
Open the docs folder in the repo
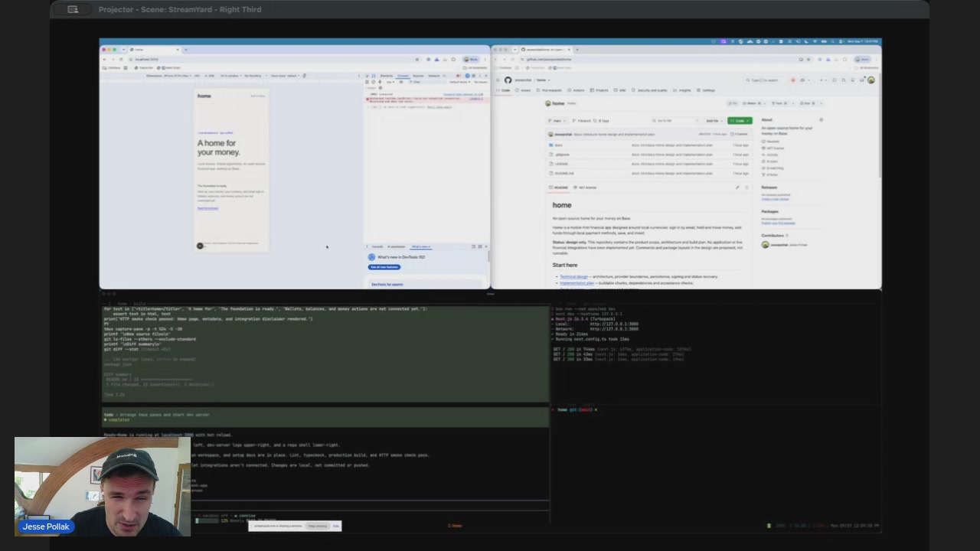(559, 145)
